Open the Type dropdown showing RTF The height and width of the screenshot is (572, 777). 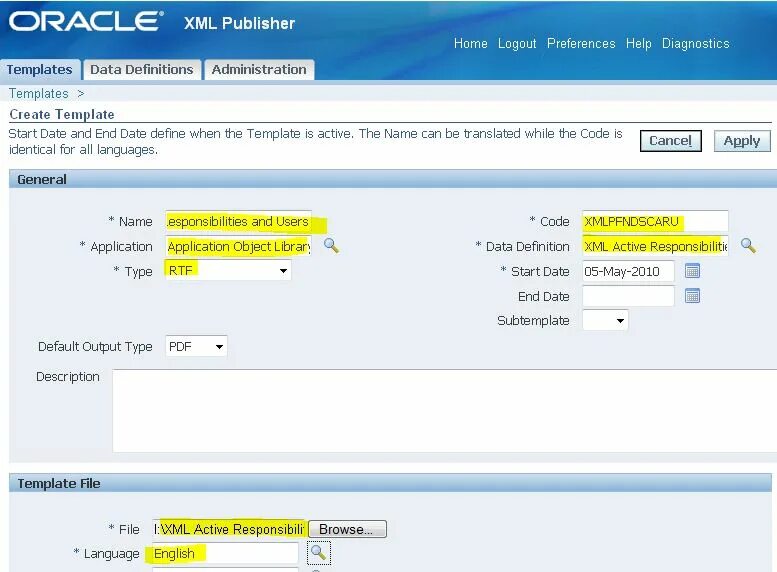[228, 271]
